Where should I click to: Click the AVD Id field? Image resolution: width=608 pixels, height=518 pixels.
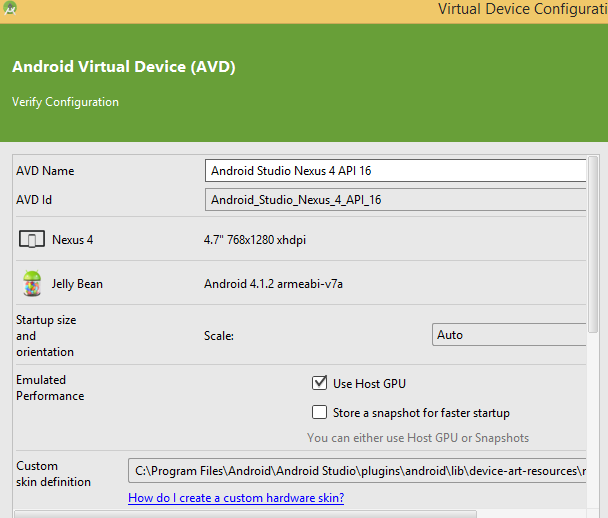coord(395,199)
